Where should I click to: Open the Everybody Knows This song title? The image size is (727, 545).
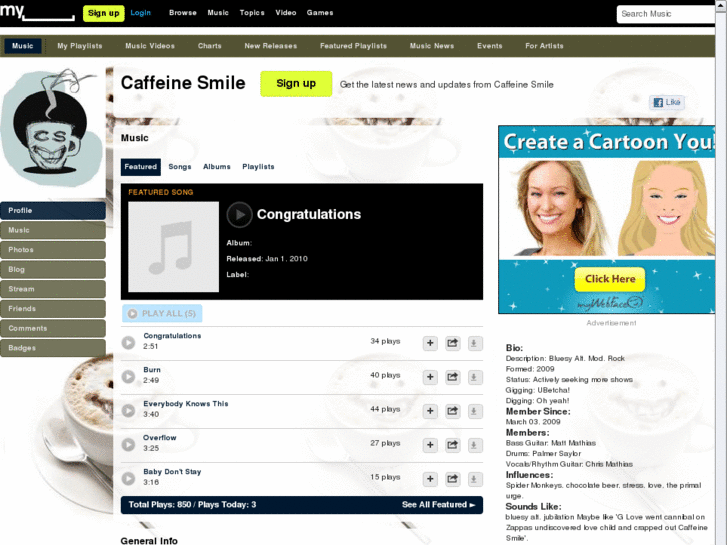[185, 404]
